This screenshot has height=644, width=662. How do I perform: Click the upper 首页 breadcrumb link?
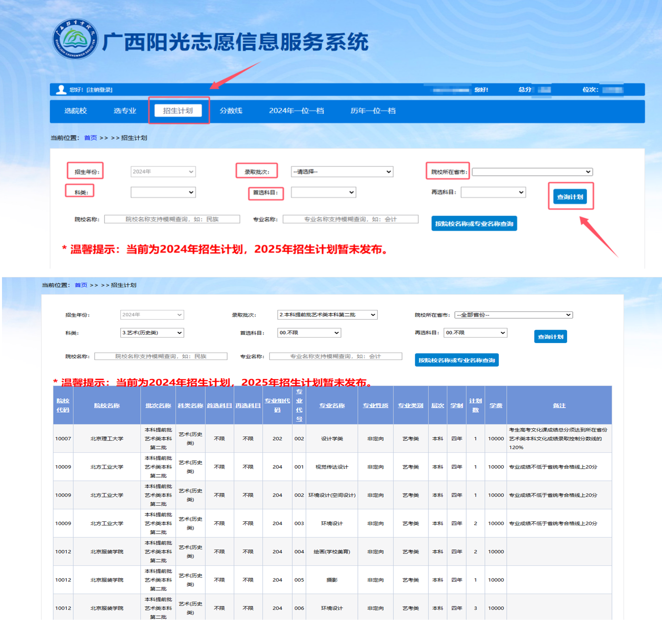coord(90,138)
